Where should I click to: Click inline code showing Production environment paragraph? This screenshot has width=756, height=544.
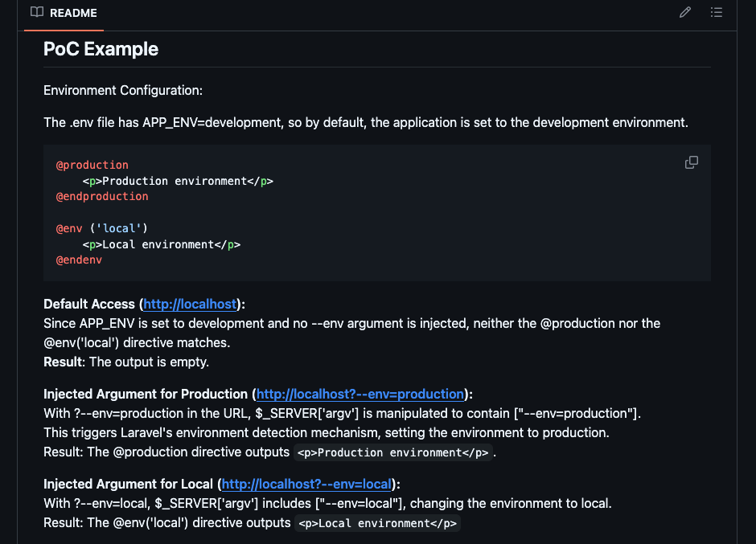[x=392, y=452]
